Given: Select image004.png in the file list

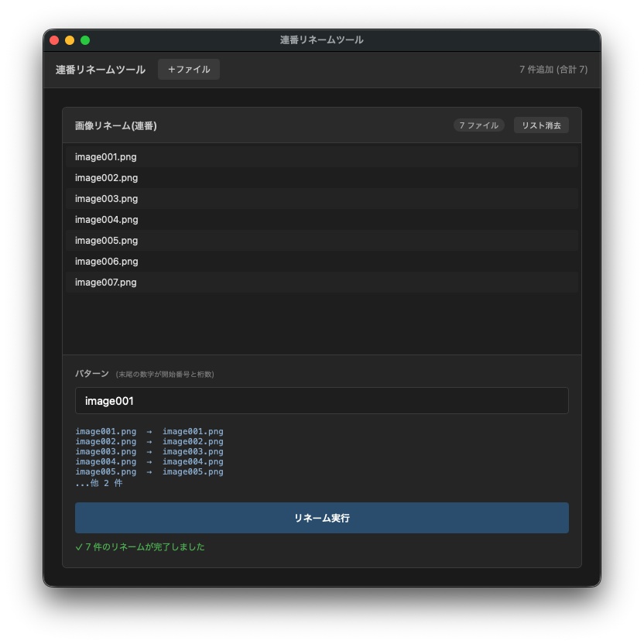Looking at the screenshot, I should 321,220.
